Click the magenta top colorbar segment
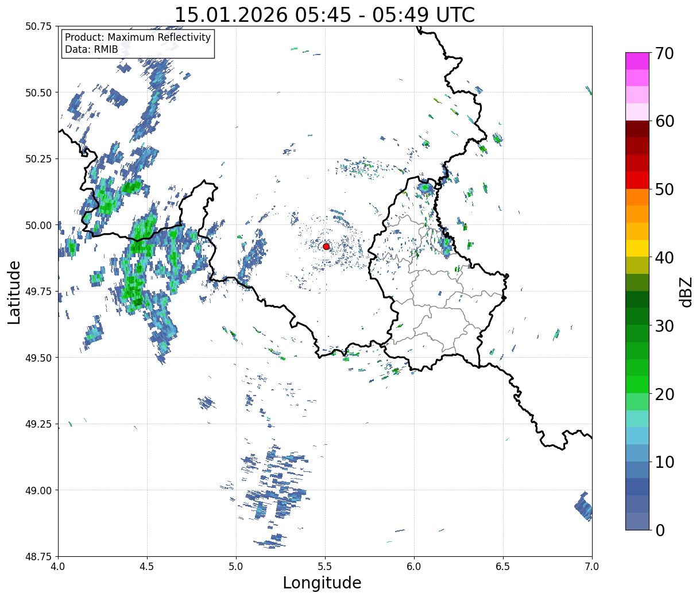This screenshot has width=700, height=597. 637,61
